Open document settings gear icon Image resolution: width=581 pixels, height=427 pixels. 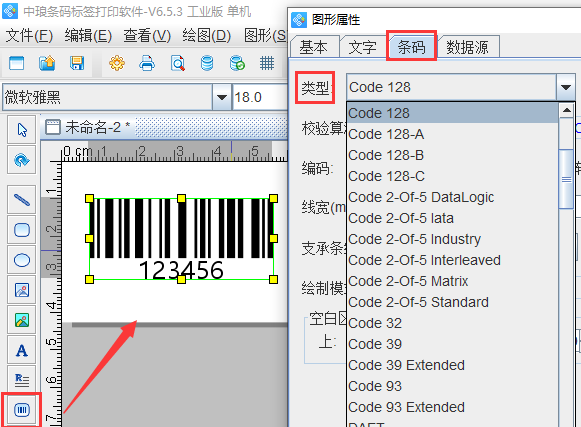[x=117, y=63]
